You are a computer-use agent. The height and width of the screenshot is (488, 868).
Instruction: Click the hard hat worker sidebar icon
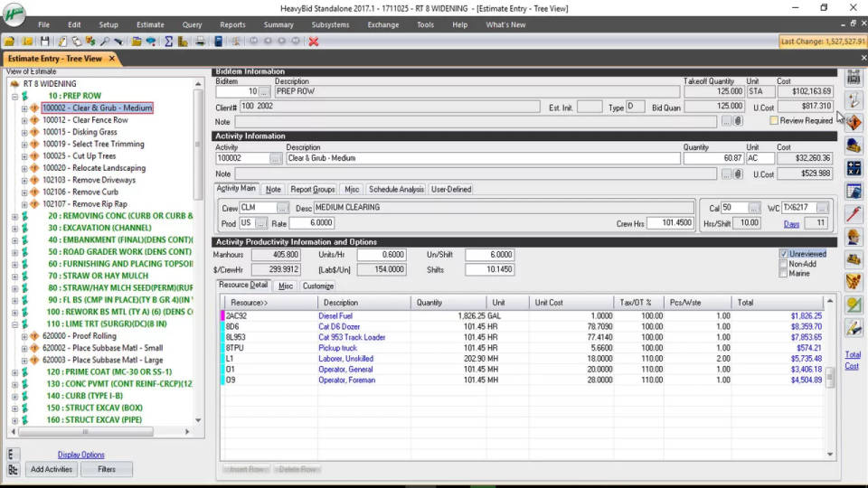click(854, 237)
